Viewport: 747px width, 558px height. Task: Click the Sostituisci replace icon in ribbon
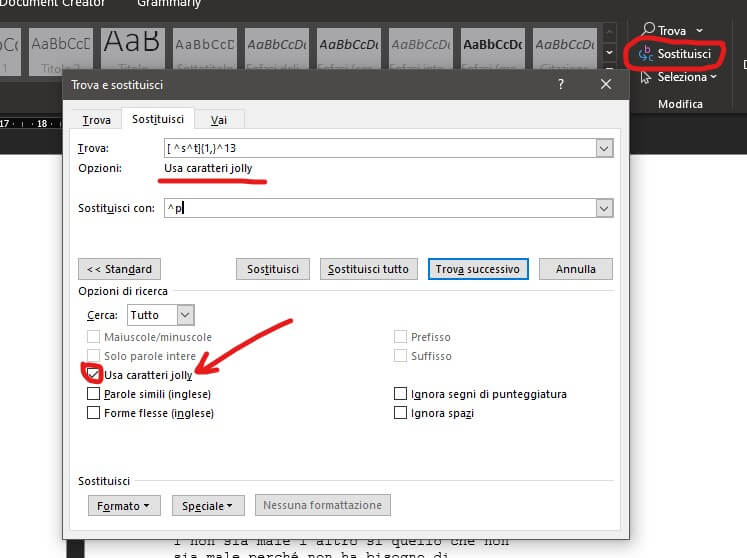[647, 54]
